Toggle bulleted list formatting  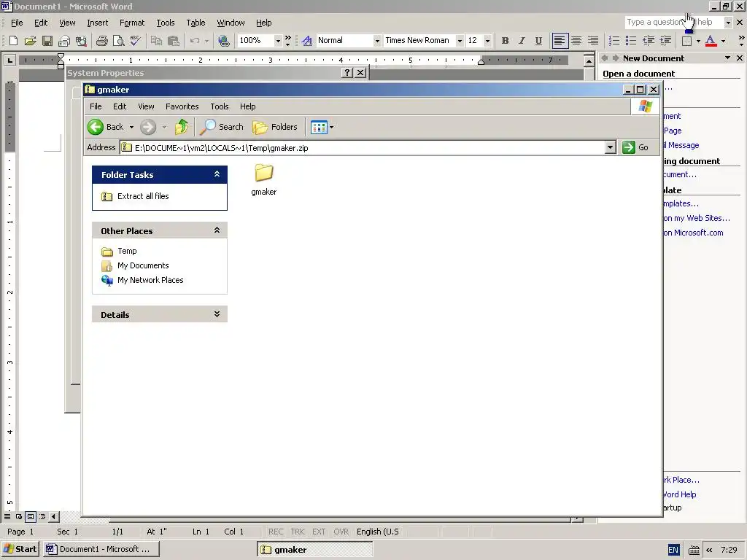tap(631, 41)
